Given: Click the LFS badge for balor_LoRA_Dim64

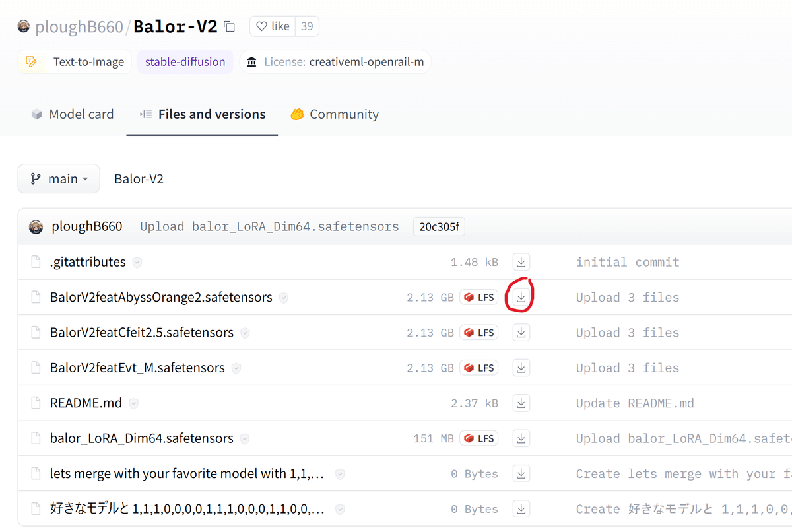Looking at the screenshot, I should [479, 438].
